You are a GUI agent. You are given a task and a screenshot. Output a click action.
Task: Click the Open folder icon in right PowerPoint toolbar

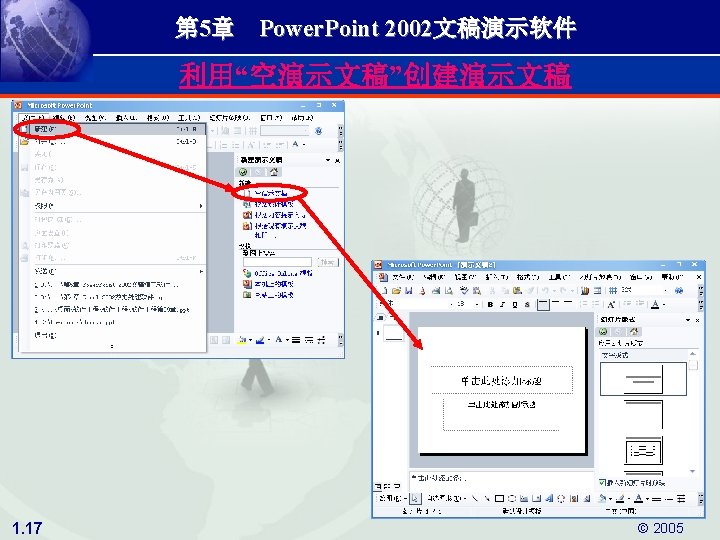click(x=396, y=290)
